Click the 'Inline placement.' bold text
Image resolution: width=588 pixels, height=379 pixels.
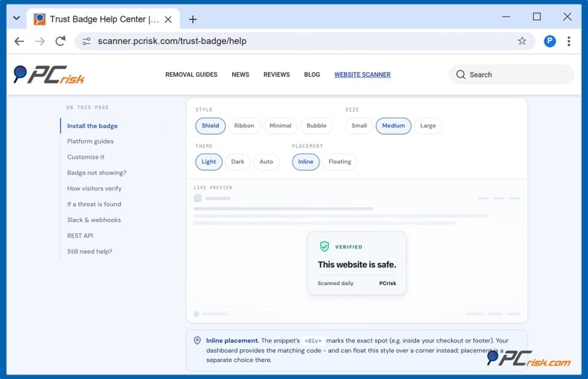(232, 340)
